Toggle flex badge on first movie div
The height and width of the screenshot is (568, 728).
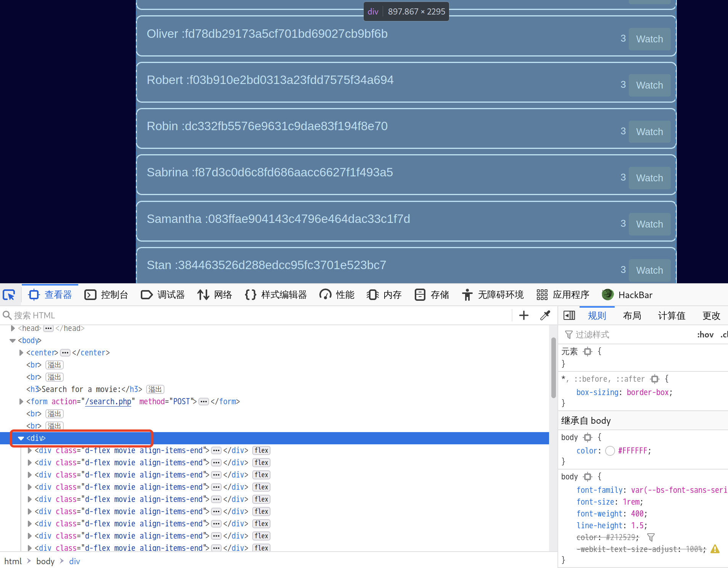coord(261,450)
